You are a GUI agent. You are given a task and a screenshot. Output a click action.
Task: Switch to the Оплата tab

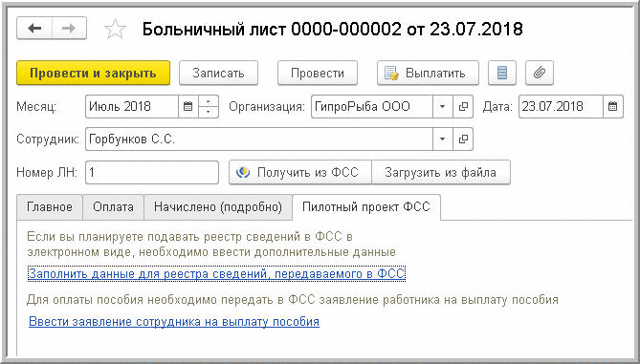(x=113, y=206)
